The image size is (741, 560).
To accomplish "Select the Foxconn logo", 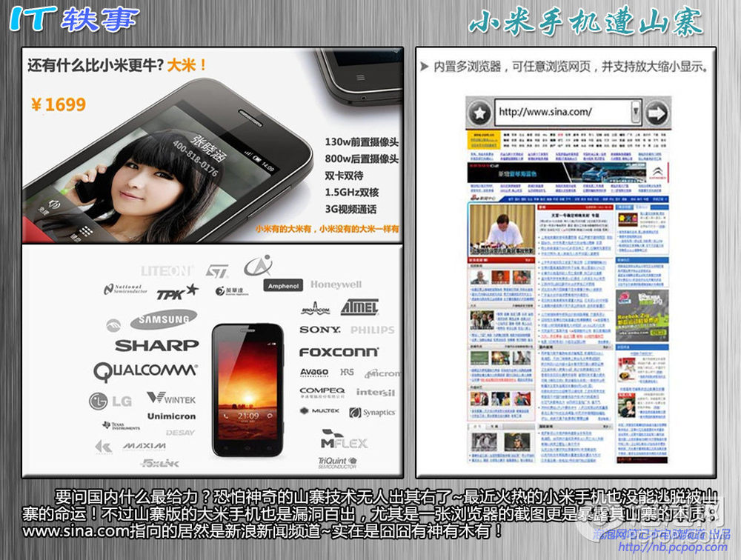I will pyautogui.click(x=339, y=352).
